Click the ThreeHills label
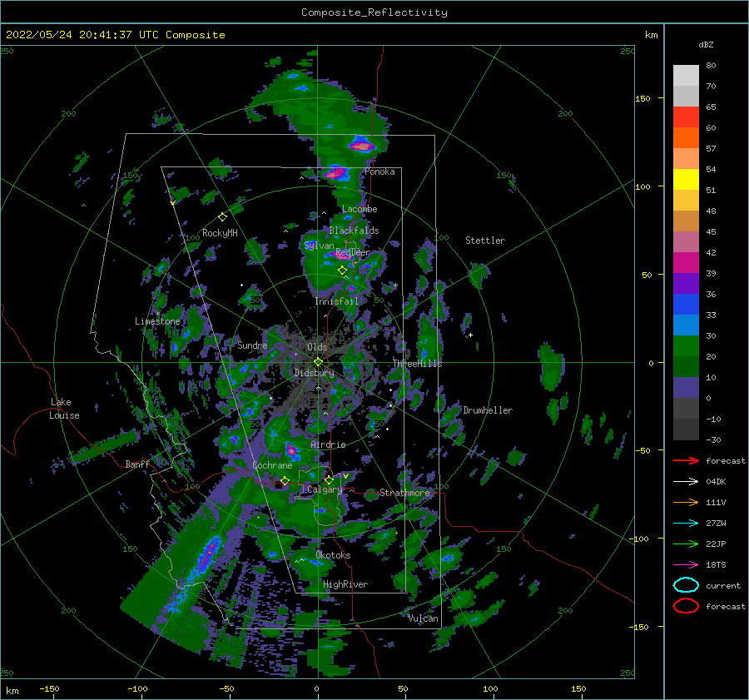Image resolution: width=749 pixels, height=700 pixels. [x=417, y=364]
